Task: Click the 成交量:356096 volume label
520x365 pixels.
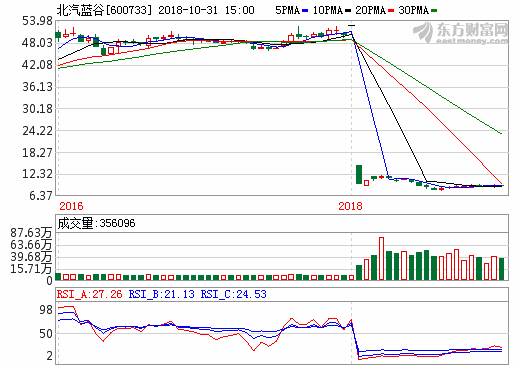Action: pos(96,223)
